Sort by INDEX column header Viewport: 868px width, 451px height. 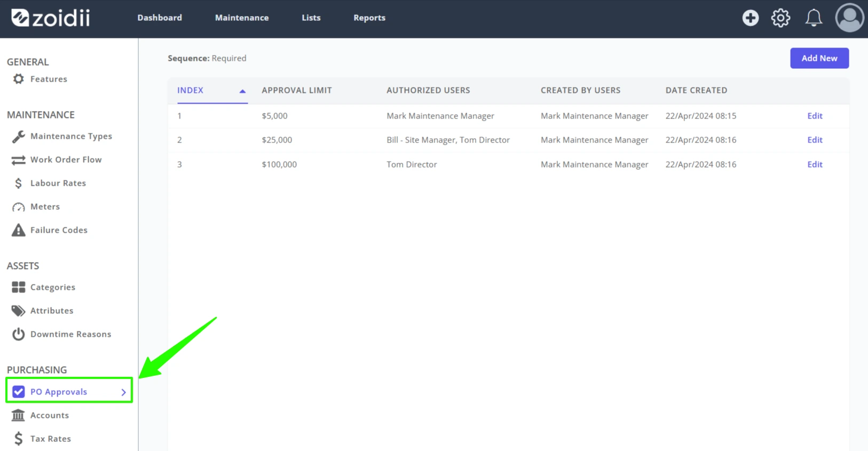(x=190, y=90)
